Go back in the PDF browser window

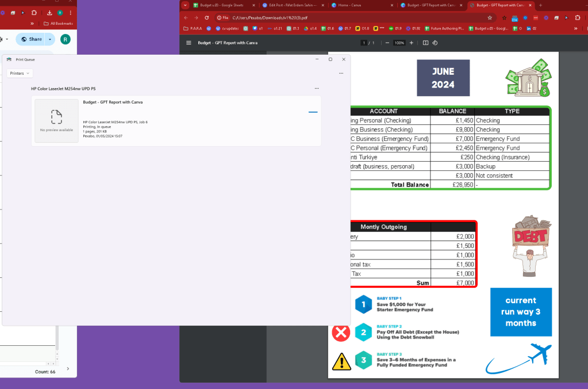coord(186,18)
